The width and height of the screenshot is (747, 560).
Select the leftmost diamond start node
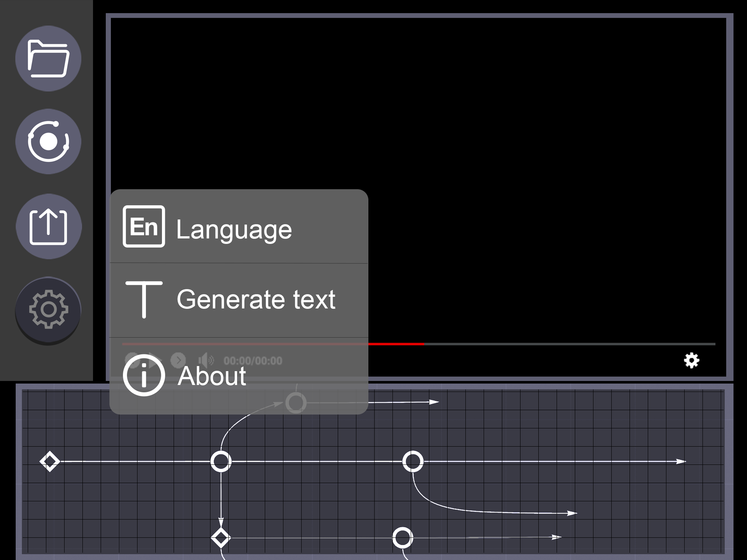(50, 462)
